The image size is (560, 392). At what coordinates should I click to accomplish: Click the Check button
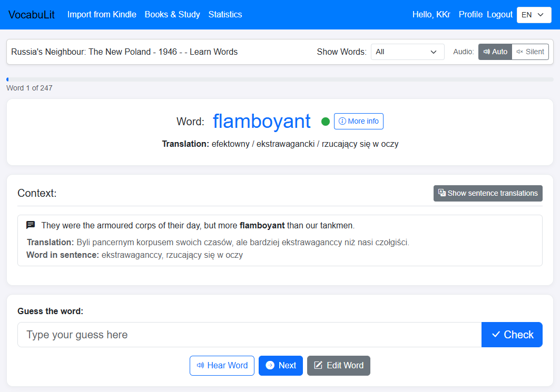tap(512, 335)
